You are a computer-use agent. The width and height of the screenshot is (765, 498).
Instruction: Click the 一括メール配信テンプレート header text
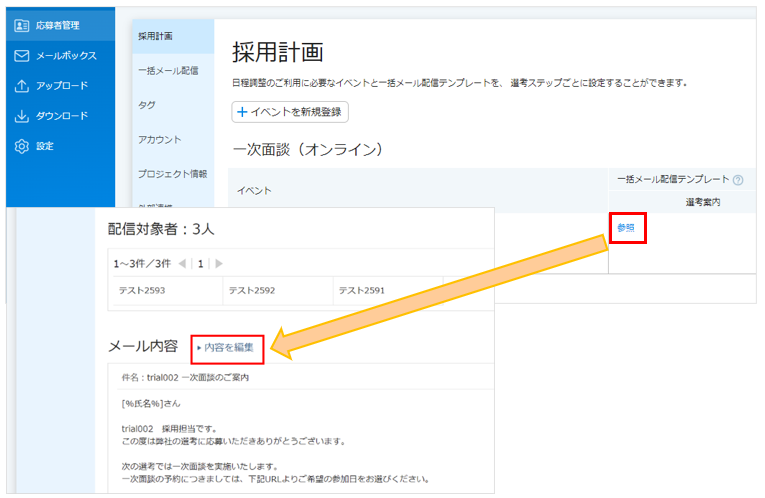tap(673, 179)
